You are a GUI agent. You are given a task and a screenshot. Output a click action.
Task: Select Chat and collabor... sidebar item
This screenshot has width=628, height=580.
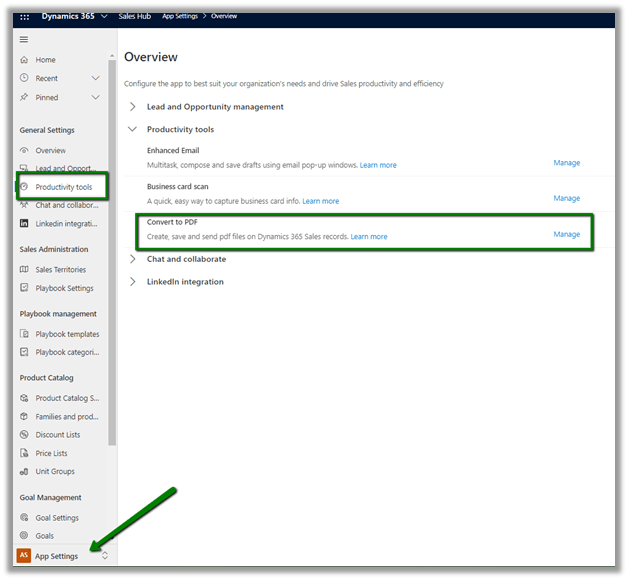click(67, 205)
